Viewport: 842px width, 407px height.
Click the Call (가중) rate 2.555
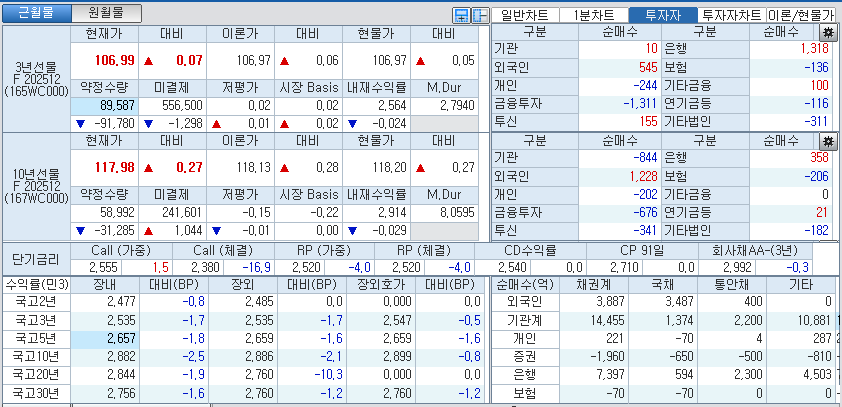[104, 267]
